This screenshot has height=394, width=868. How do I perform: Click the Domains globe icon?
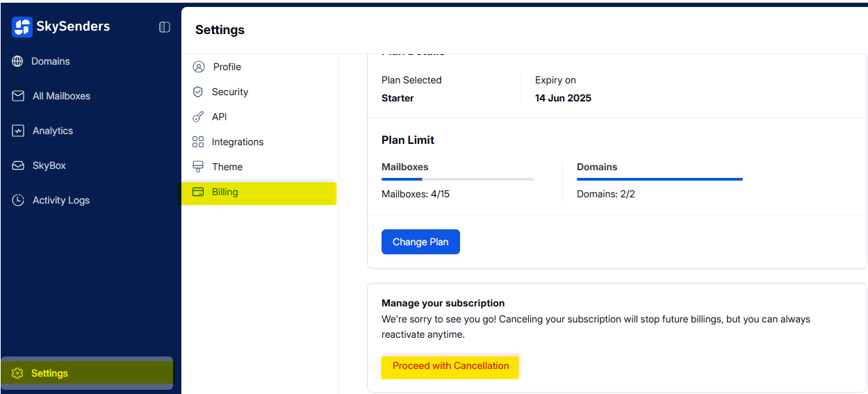(x=18, y=61)
